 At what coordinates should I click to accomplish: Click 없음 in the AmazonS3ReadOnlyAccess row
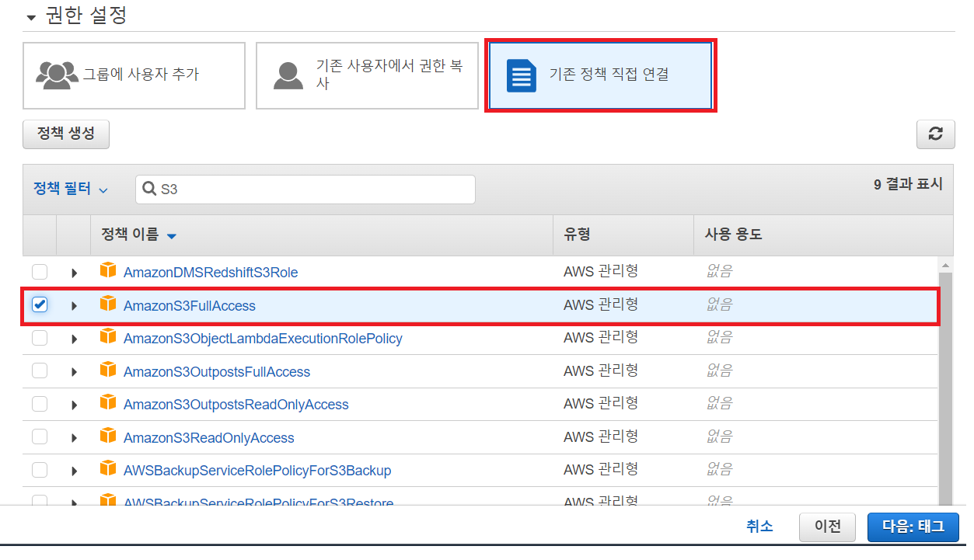[719, 437]
